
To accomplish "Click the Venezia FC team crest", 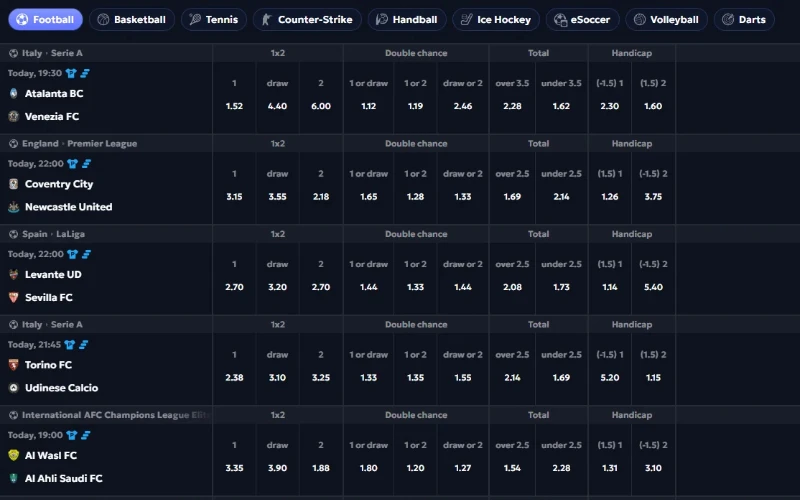I will click(x=14, y=116).
